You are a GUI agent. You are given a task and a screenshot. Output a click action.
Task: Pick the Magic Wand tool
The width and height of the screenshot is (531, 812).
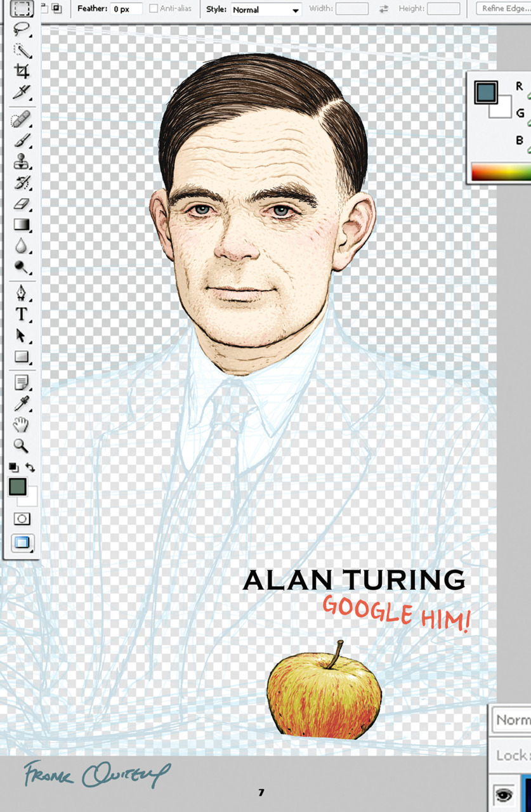[x=22, y=50]
